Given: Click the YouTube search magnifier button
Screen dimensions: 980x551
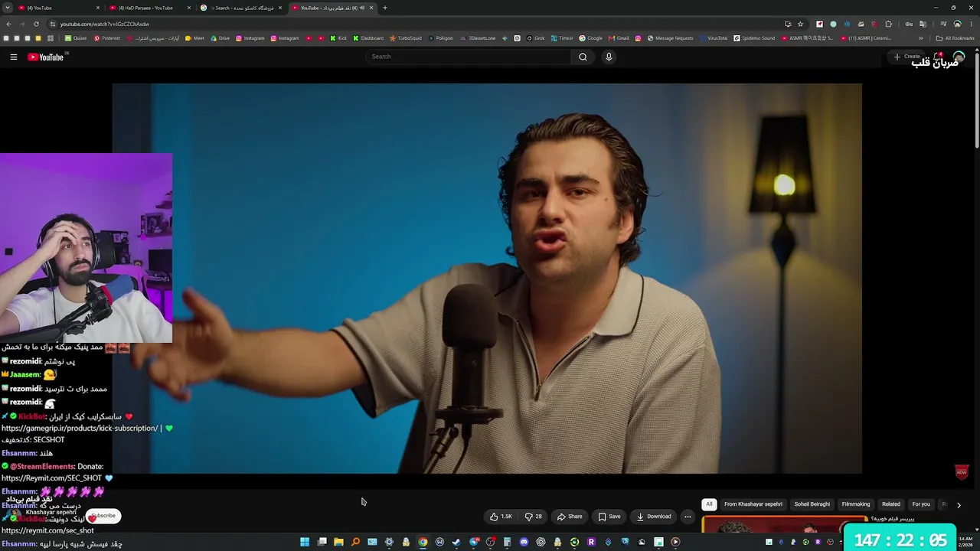Looking at the screenshot, I should point(583,57).
